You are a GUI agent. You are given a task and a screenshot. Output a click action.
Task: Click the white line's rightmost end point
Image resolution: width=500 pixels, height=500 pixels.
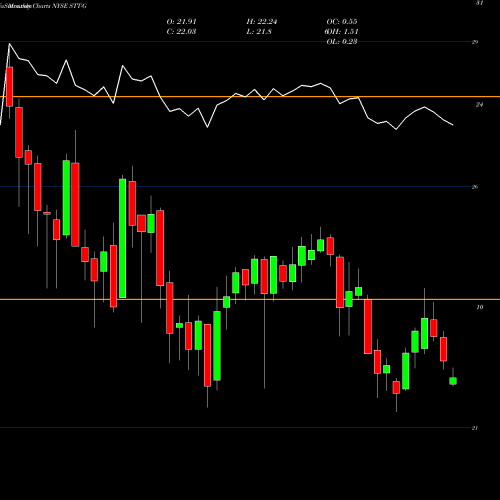pyautogui.click(x=453, y=125)
